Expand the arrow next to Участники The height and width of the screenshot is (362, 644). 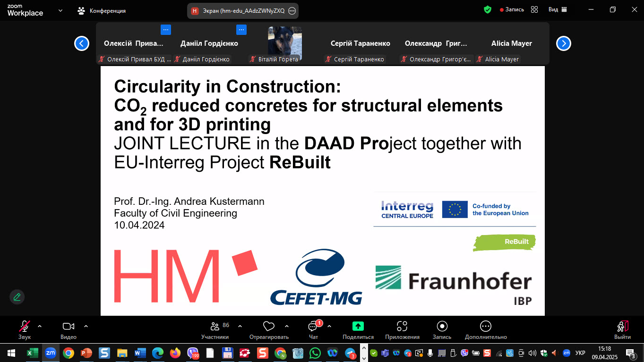tap(240, 326)
